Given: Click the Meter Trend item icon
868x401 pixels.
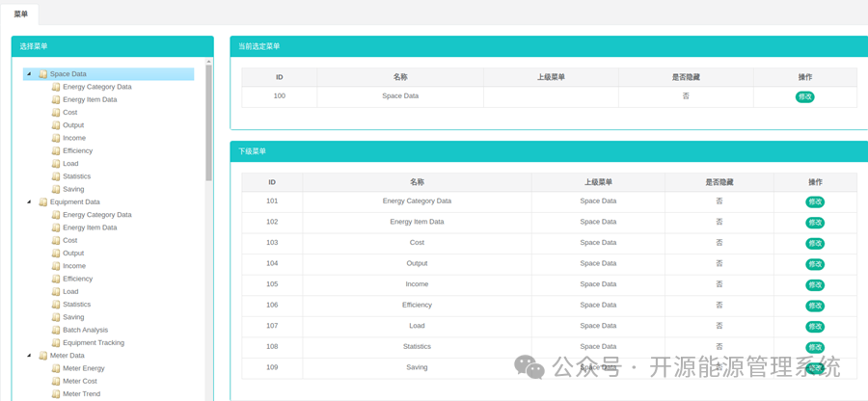Looking at the screenshot, I should (56, 394).
